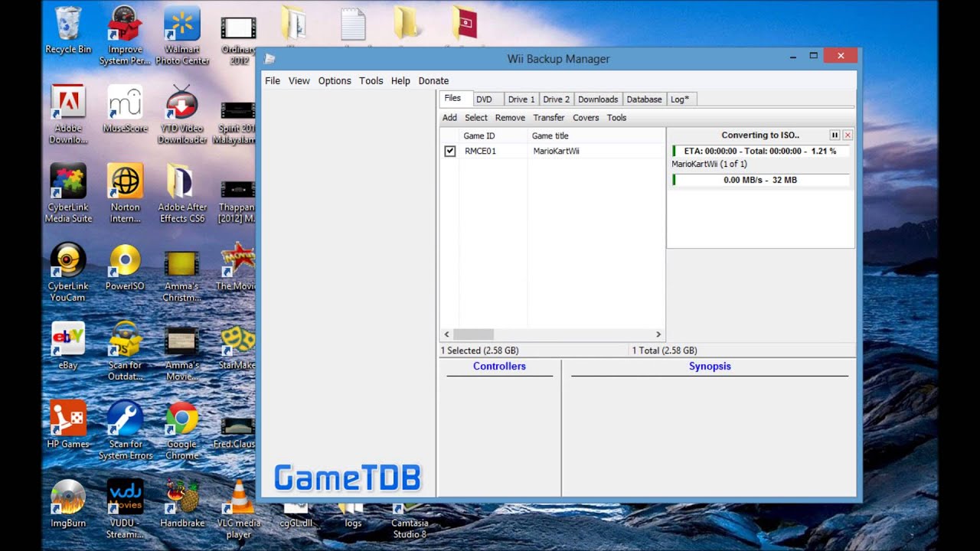This screenshot has height=551, width=980.
Task: Select the eBay desktop shortcut
Action: (68, 345)
